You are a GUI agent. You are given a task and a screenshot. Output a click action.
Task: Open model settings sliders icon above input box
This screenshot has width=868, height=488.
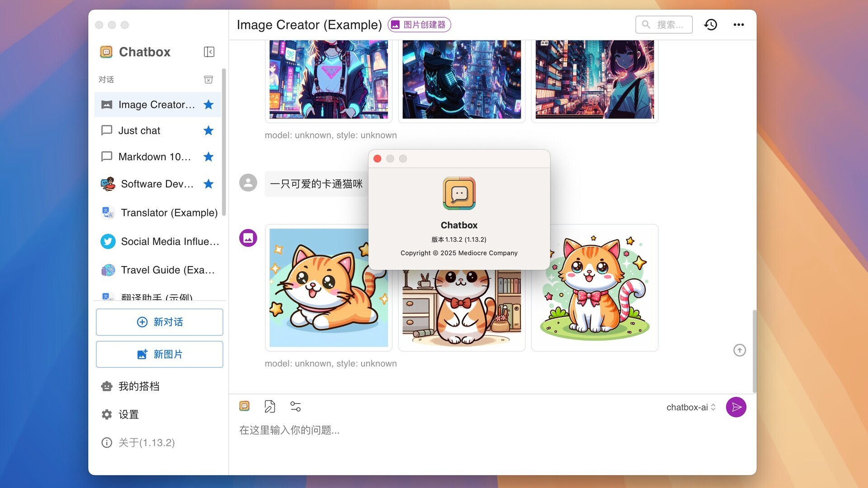click(296, 406)
